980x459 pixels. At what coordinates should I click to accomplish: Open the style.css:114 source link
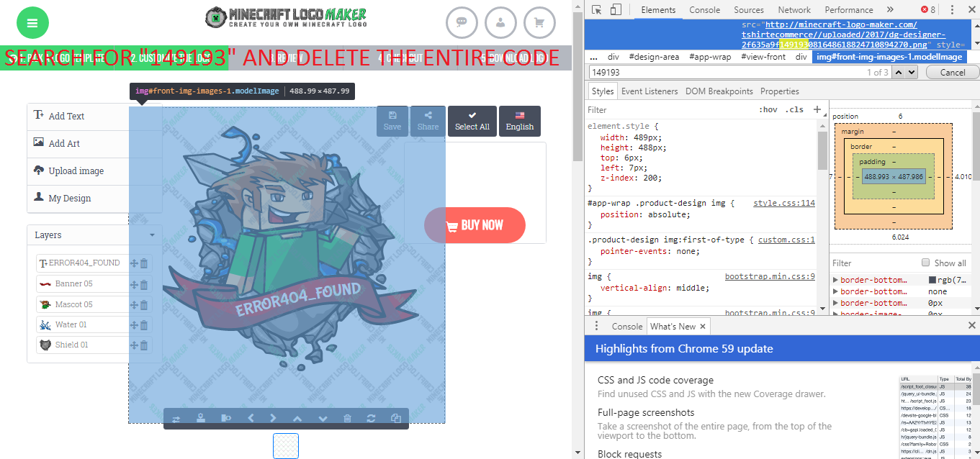pyautogui.click(x=784, y=204)
